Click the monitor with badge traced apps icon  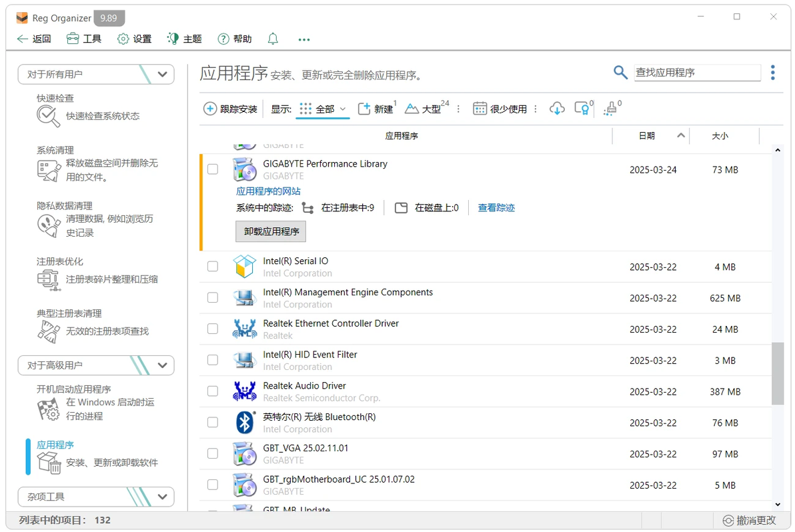[584, 108]
